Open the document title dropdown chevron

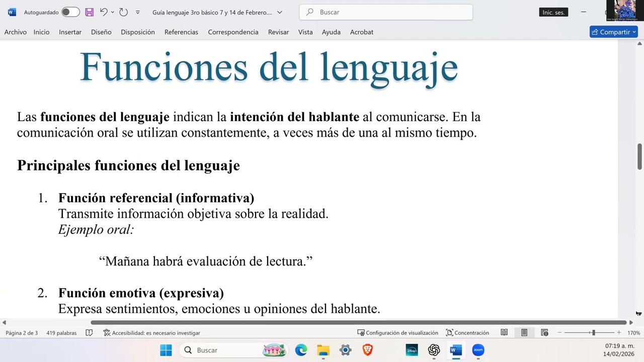coord(280,12)
